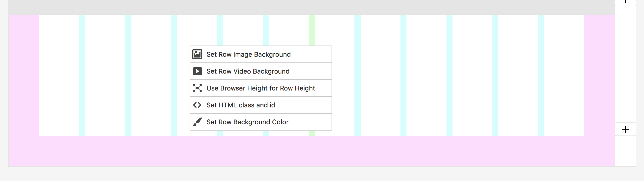Choose Set Row Image Background
This screenshot has height=181, width=644.
point(248,55)
